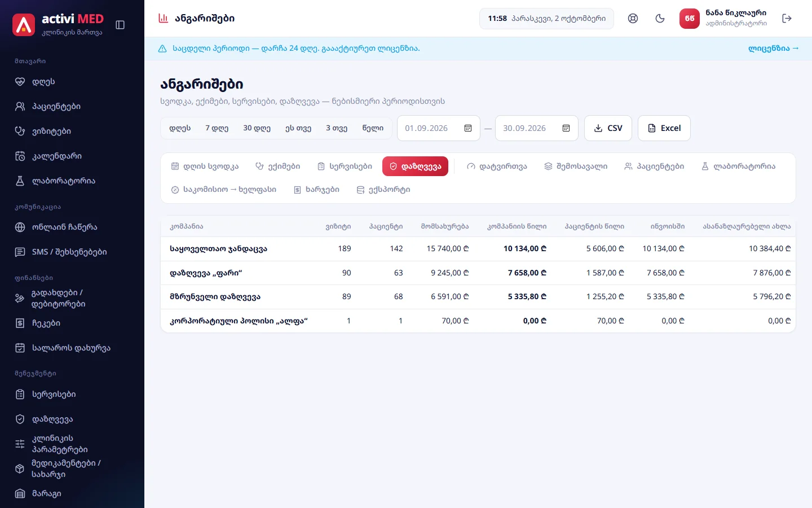Screen dimensions: 812x508
Task: Follow the ლიცენზია link in banner
Action: (x=773, y=49)
